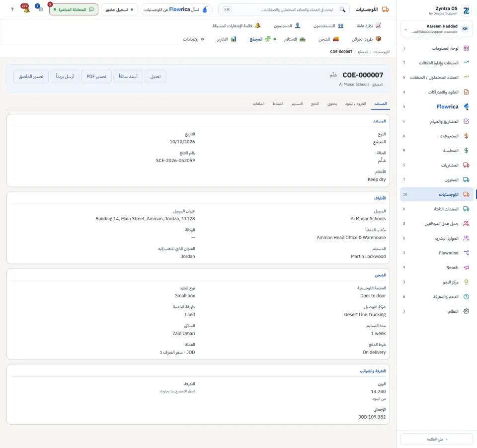Open the المخزون icon in the sidebar

coord(466,179)
